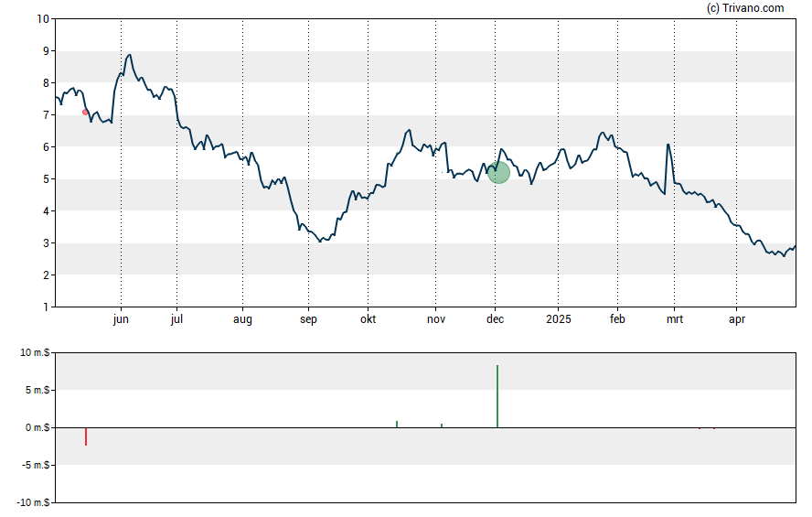The width and height of the screenshot is (812, 517).
Task: Click the price spike just before mrt
Action: pos(668,145)
